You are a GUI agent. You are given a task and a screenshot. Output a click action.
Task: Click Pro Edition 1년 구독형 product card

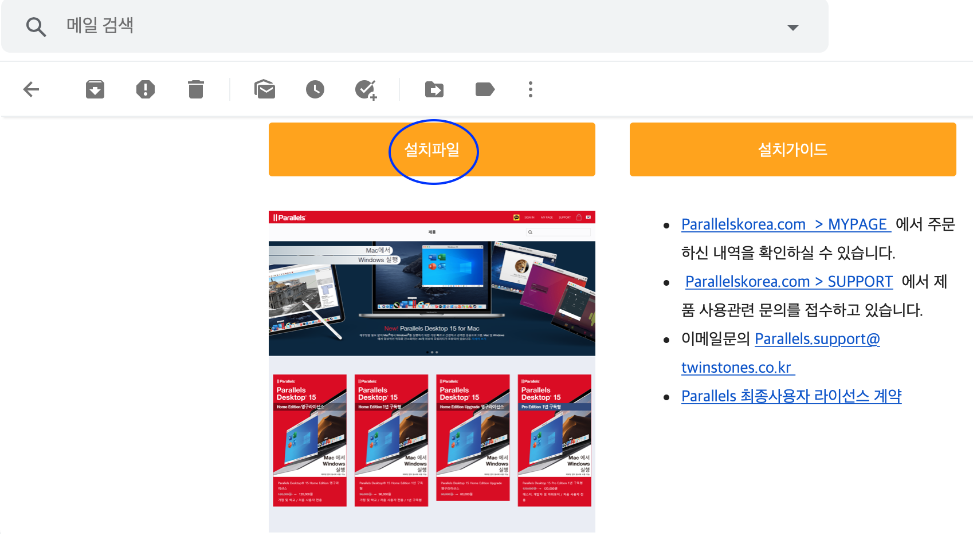[555, 440]
